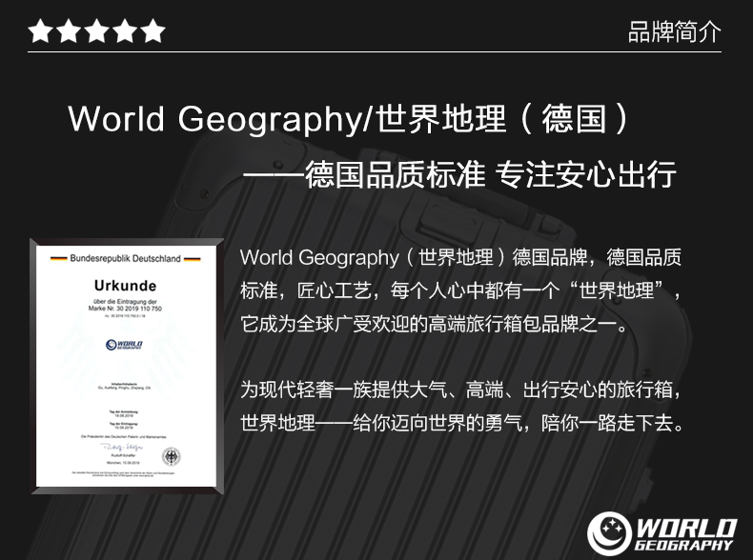Click the Marke Nr. 30 2019 110 750 line
The height and width of the screenshot is (560, 753).
(125, 309)
